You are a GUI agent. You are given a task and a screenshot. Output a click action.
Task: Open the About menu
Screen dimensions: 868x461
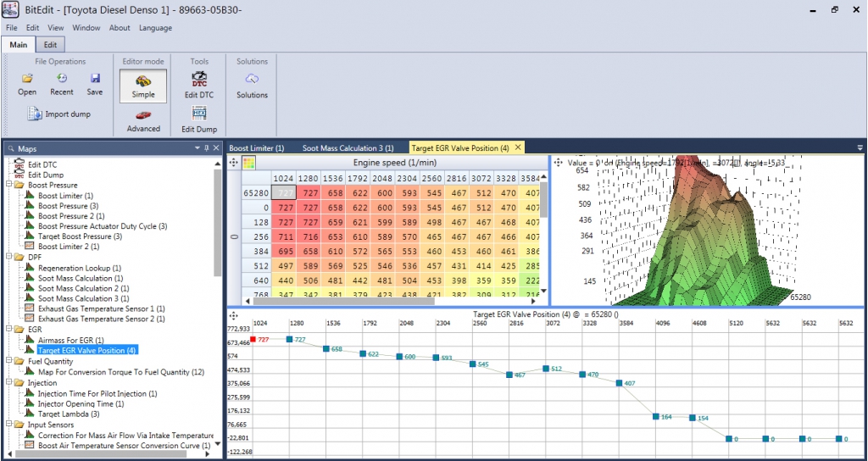click(x=120, y=28)
